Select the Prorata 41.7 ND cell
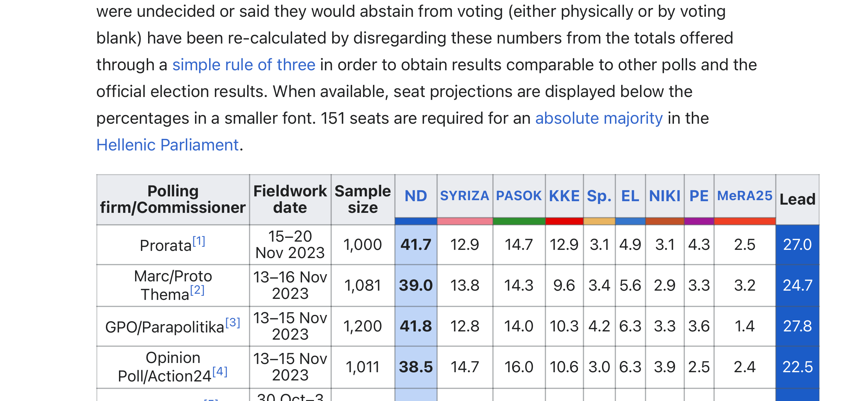Image resolution: width=868 pixels, height=401 pixels. [x=416, y=245]
